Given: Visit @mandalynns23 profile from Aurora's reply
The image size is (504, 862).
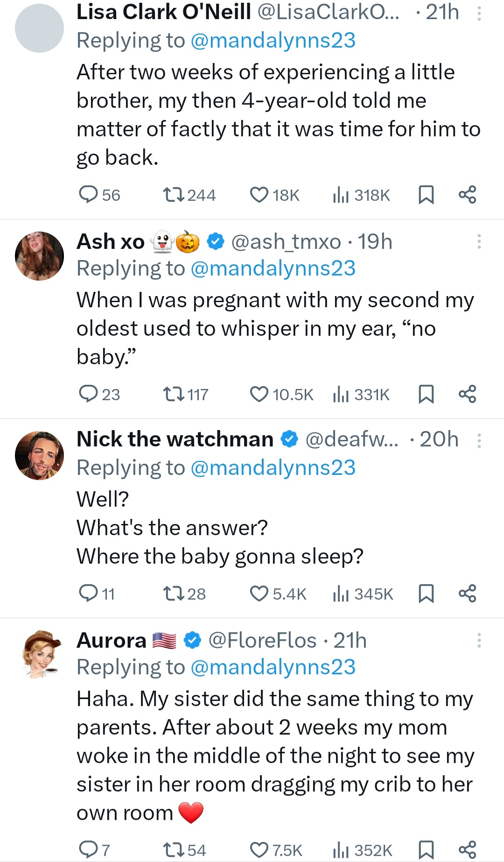Looking at the screenshot, I should pyautogui.click(x=273, y=667).
